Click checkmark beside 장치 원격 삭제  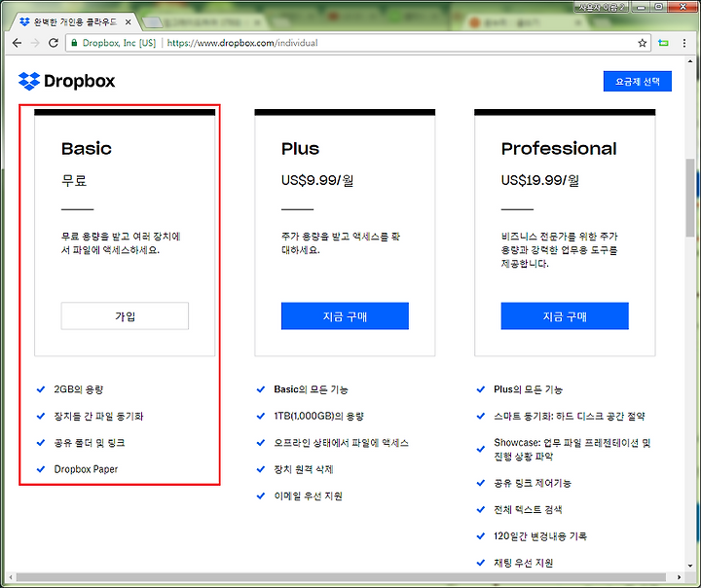point(261,469)
